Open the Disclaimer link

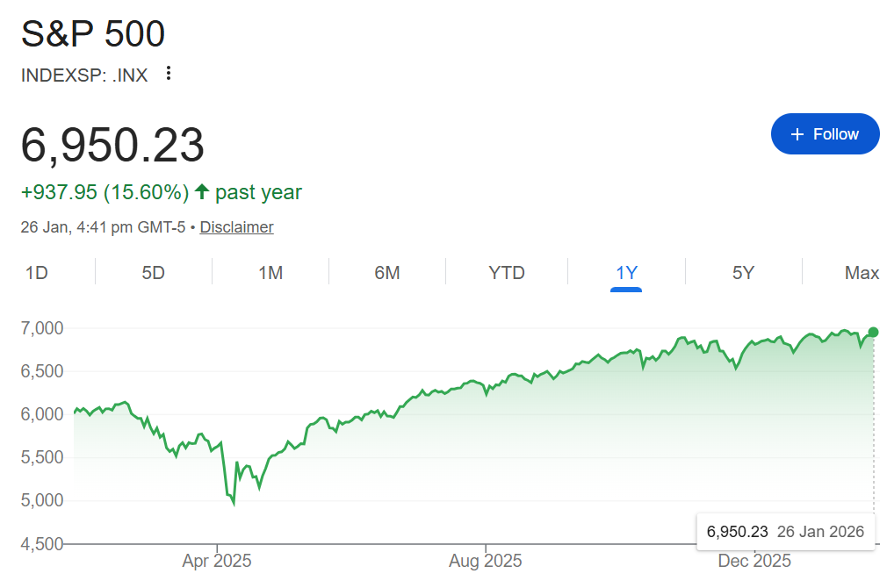pos(236,226)
